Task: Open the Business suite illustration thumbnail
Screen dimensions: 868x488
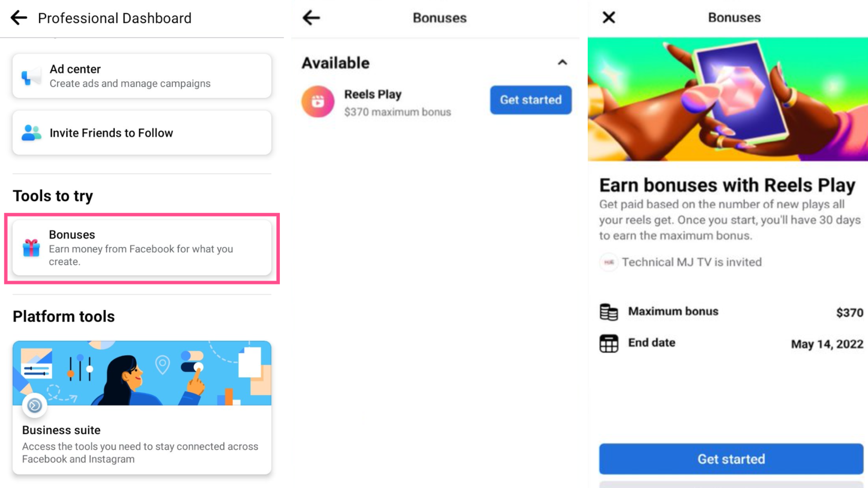Action: [142, 373]
